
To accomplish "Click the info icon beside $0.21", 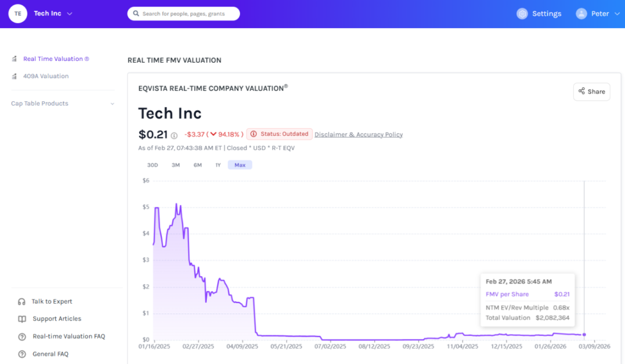I will tap(175, 134).
